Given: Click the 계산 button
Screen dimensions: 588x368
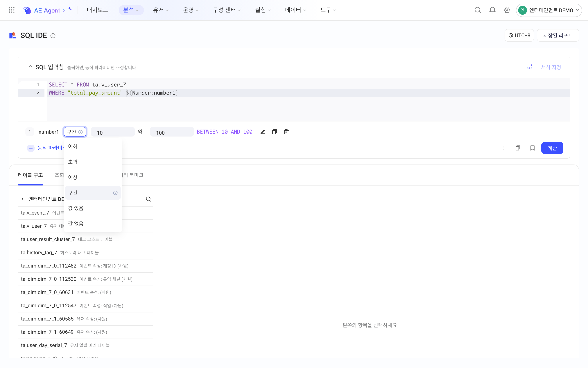Looking at the screenshot, I should pyautogui.click(x=552, y=148).
